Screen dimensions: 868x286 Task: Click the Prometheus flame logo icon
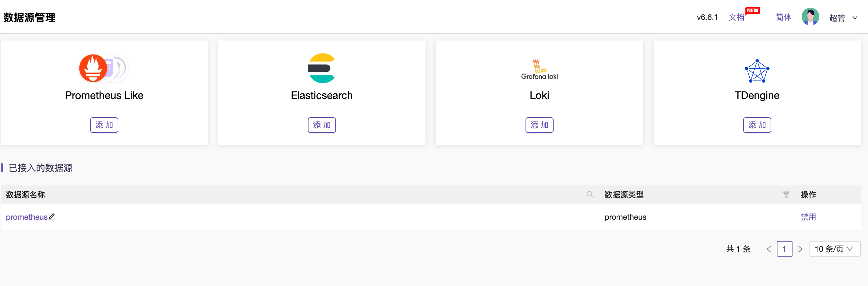pos(93,68)
